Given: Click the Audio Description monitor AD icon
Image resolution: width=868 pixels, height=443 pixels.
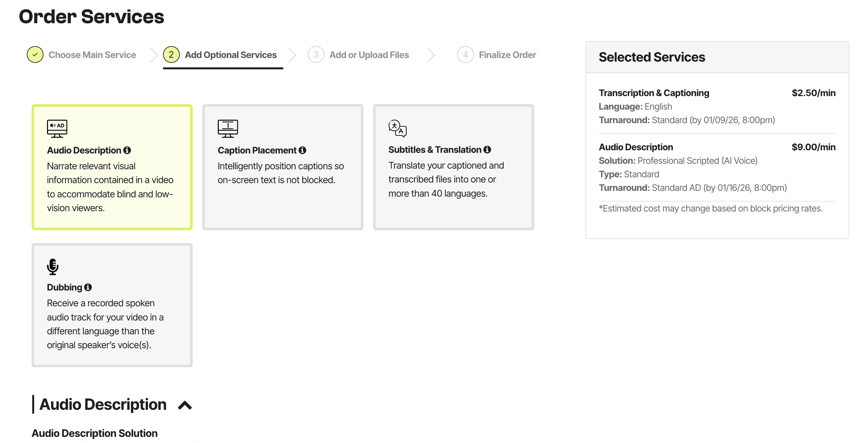Looking at the screenshot, I should 57,128.
